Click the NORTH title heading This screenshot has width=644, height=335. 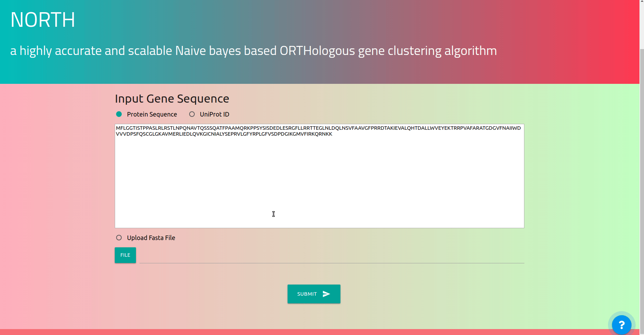43,20
